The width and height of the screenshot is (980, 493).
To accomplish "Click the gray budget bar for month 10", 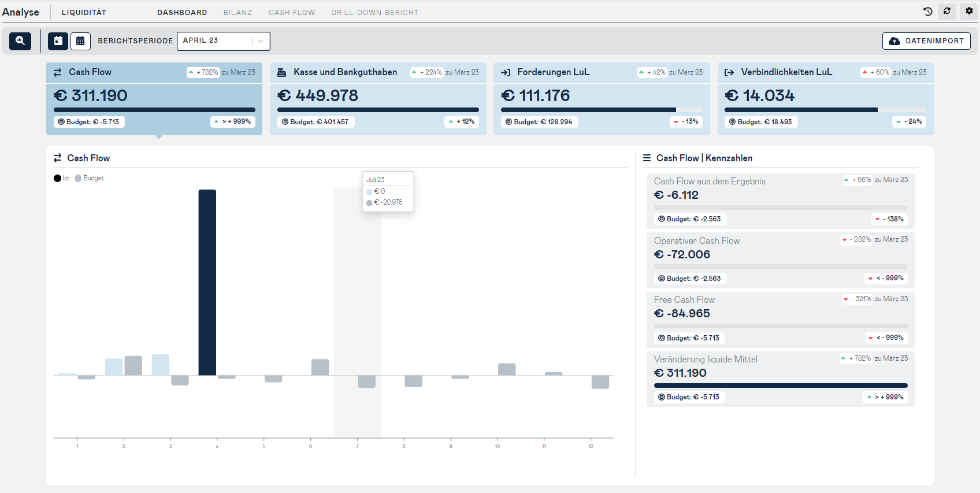I will coord(507,369).
